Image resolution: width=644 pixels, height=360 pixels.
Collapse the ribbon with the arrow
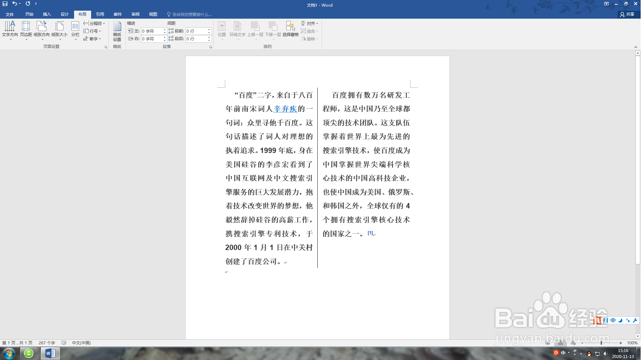[x=636, y=47]
